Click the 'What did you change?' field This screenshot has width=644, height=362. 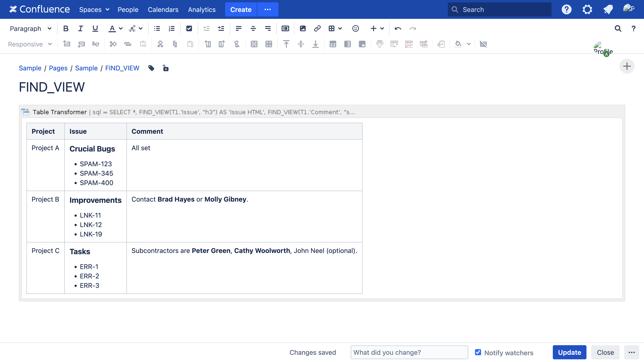click(409, 352)
